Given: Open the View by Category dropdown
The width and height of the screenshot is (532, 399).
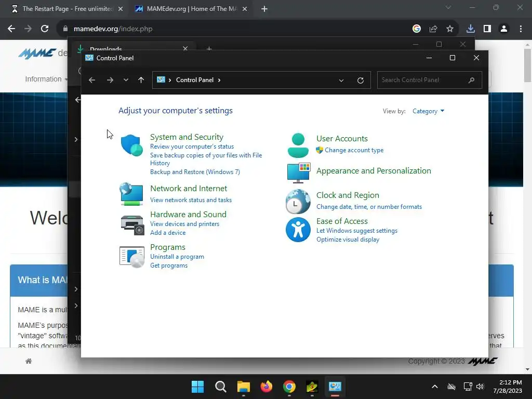Looking at the screenshot, I should (x=428, y=111).
